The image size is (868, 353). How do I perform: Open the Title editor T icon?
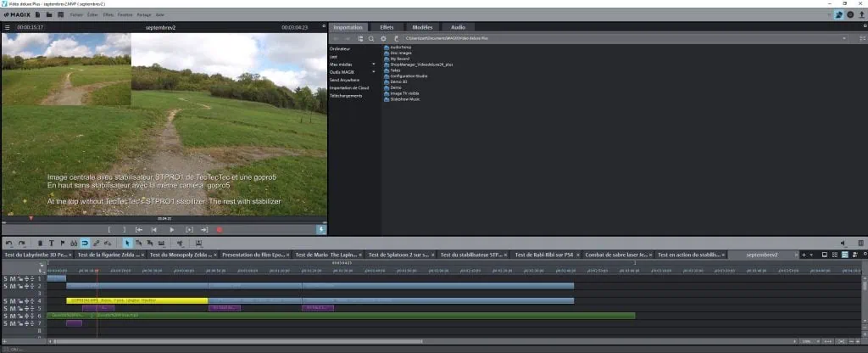(x=52, y=244)
